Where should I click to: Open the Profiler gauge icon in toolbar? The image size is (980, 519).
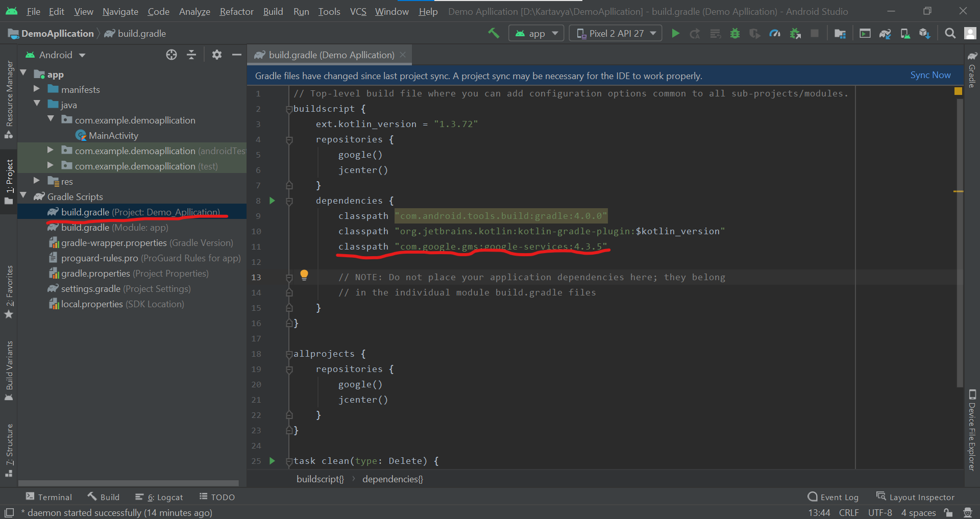click(775, 33)
